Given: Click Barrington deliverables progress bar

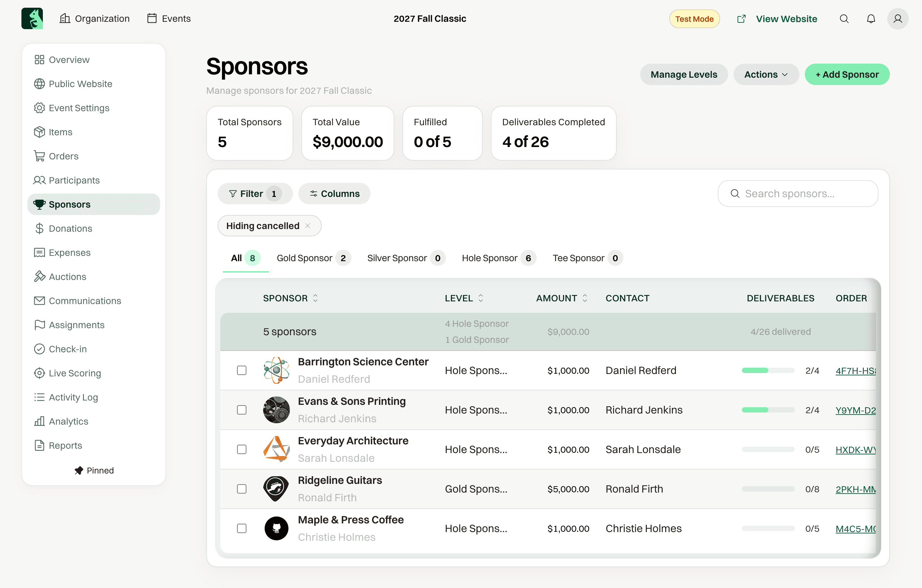Looking at the screenshot, I should tap(768, 370).
